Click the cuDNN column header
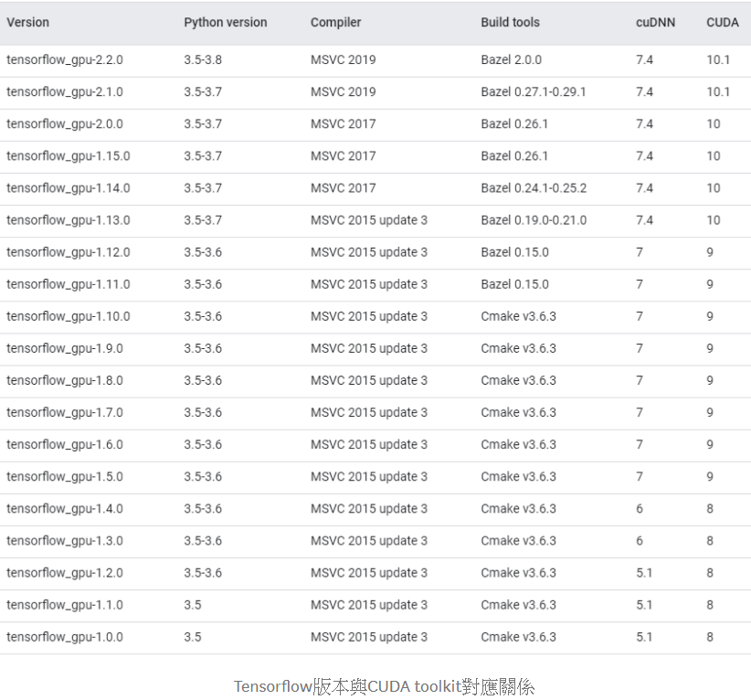Image resolution: width=751 pixels, height=700 pixels. [x=655, y=23]
